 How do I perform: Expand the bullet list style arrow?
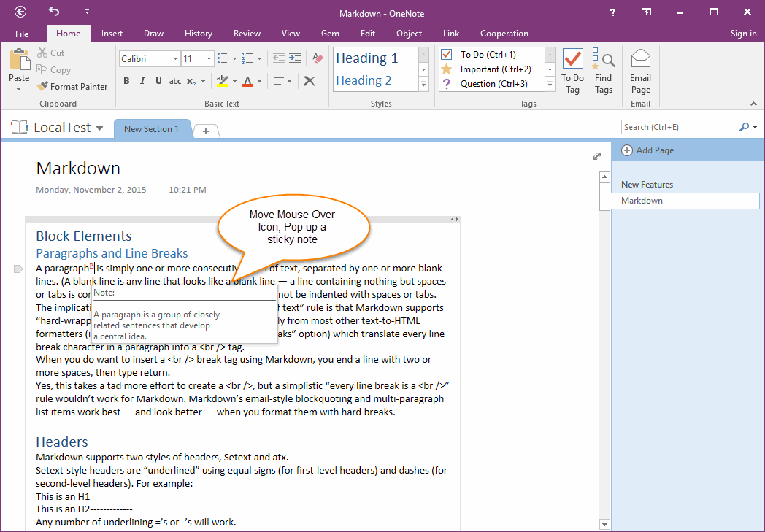coord(234,59)
